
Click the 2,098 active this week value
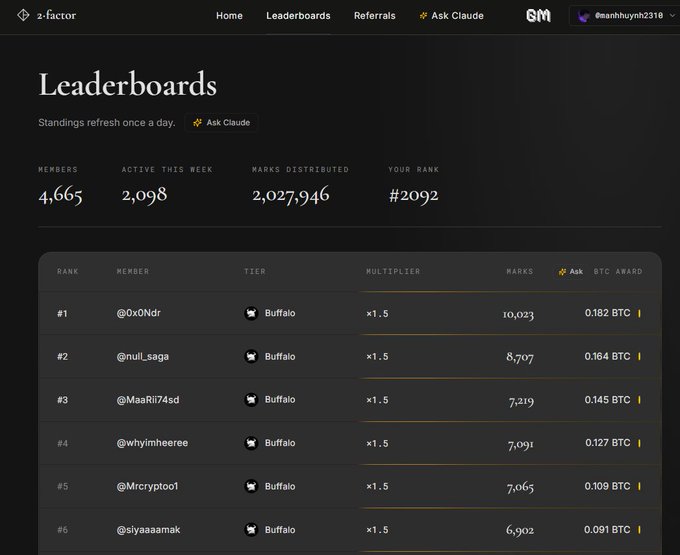144,195
